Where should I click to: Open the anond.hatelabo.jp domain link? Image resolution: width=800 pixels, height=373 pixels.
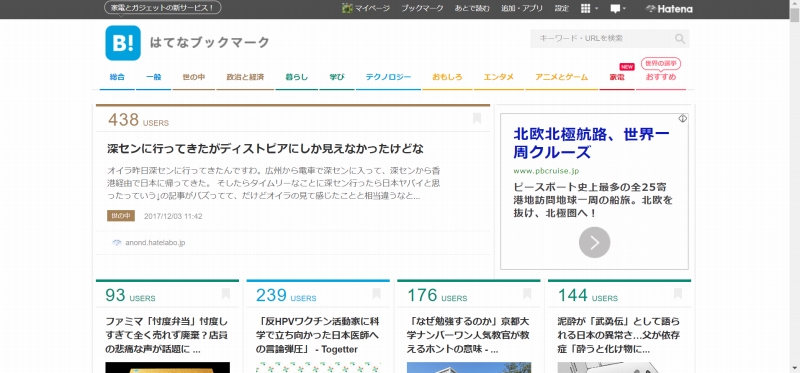[x=155, y=243]
